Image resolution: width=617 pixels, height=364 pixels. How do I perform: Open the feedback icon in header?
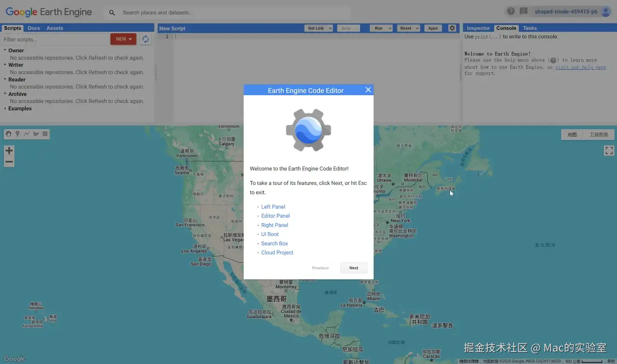click(524, 12)
